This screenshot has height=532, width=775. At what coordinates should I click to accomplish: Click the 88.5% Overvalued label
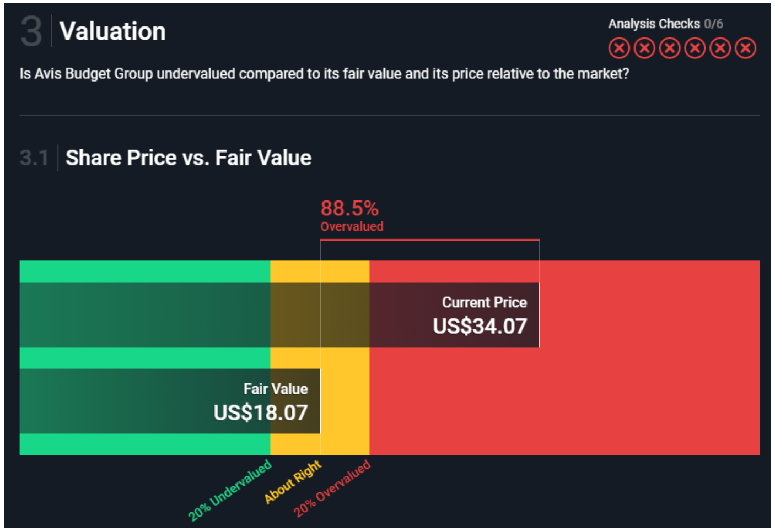(351, 215)
